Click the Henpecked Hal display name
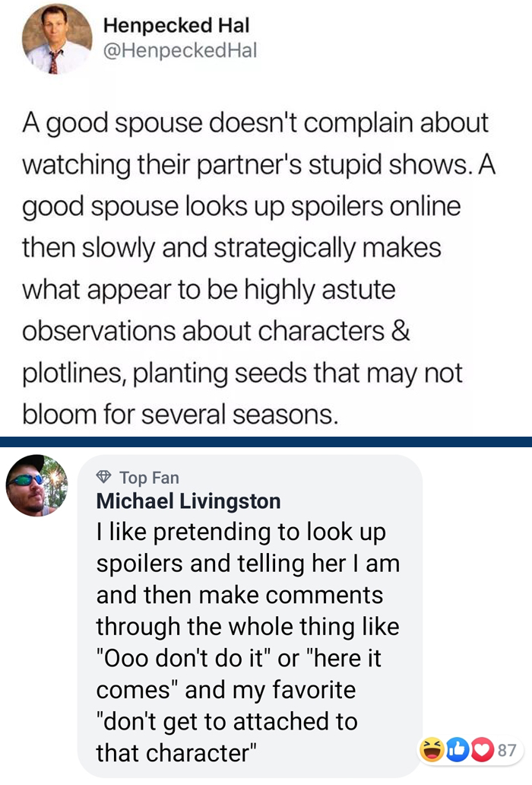The width and height of the screenshot is (532, 785). coord(176,25)
